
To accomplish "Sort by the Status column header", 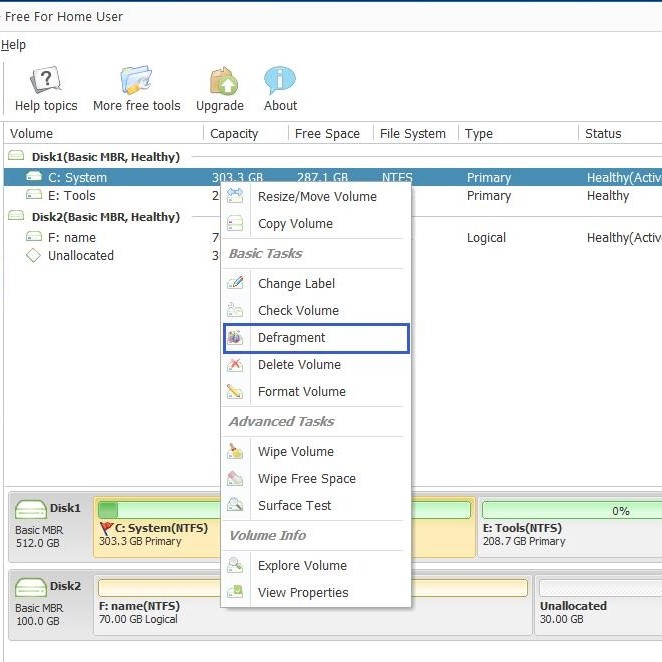I will 620,133.
